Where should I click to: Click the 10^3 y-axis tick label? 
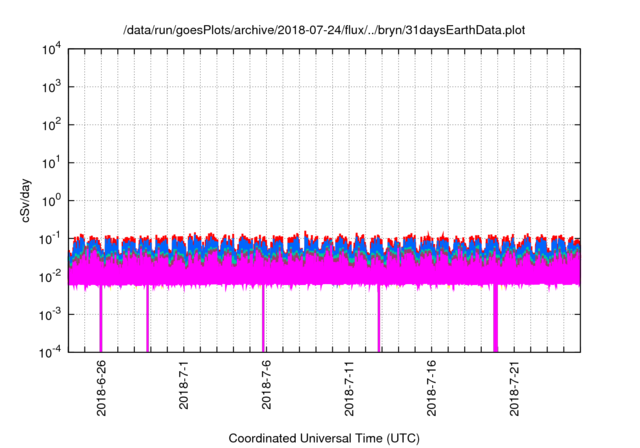[52, 87]
